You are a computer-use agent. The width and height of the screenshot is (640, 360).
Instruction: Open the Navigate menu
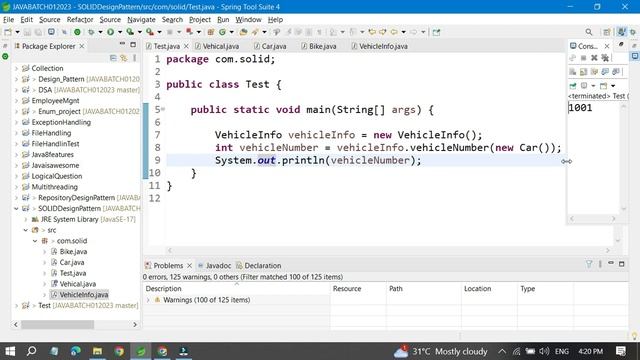[x=141, y=20]
